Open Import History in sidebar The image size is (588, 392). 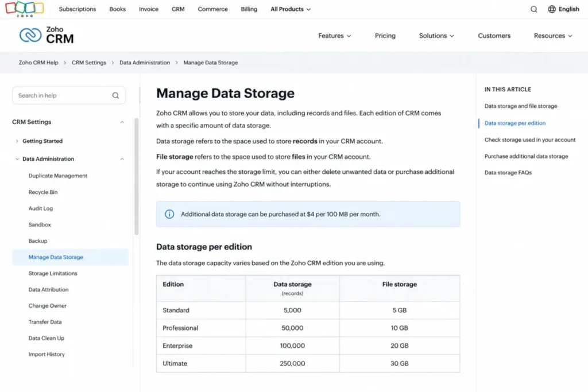point(47,354)
